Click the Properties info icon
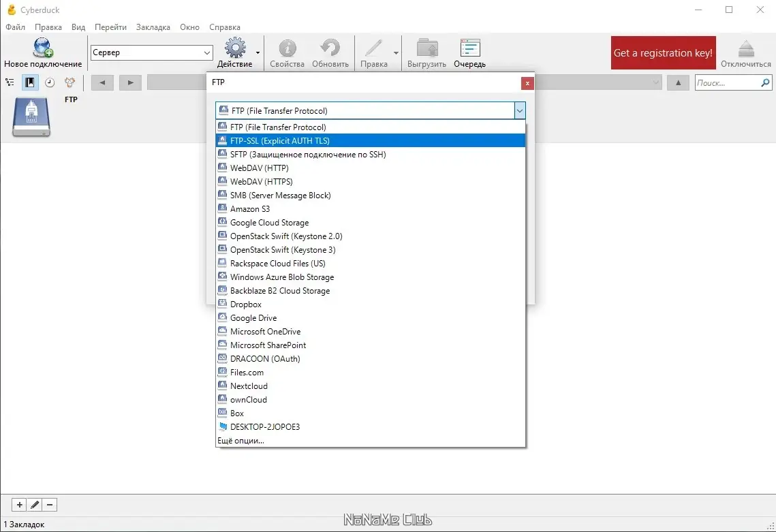Screen dimensions: 776x532 pos(287,52)
